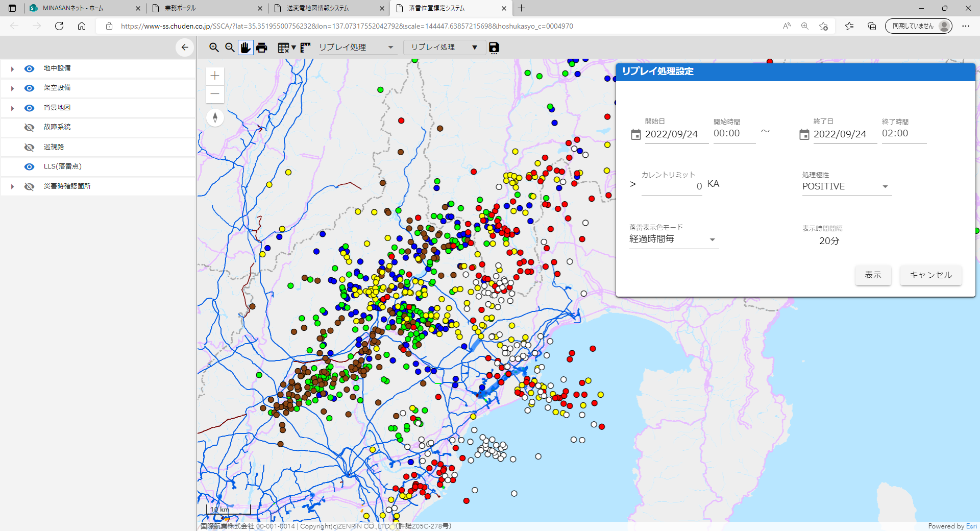Screen dimensions: 980x531
Task: Click the magnifier zoom-in tool
Action: [x=214, y=47]
